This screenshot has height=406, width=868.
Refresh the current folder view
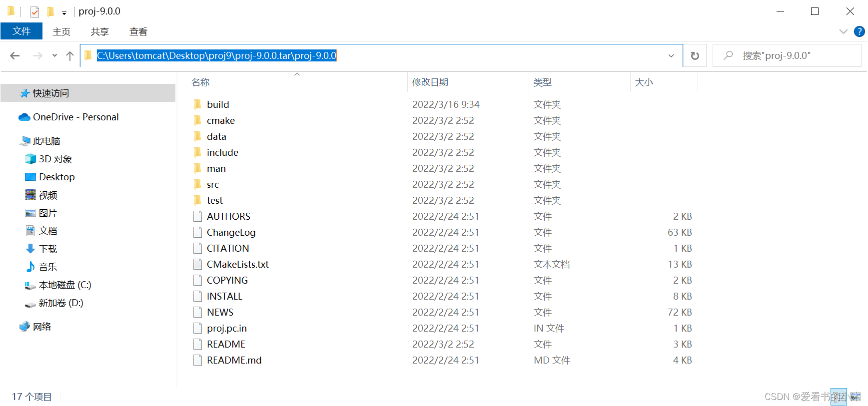tap(695, 55)
